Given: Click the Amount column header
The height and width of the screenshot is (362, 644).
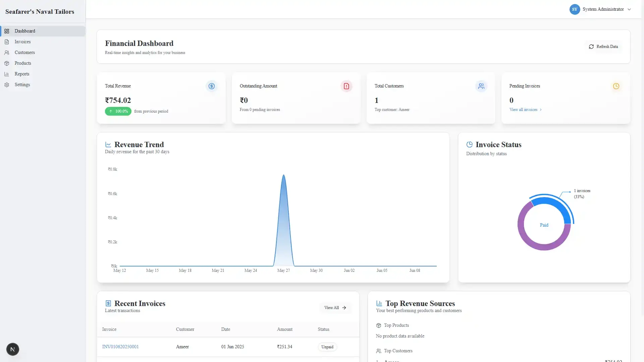Looking at the screenshot, I should 285,329.
